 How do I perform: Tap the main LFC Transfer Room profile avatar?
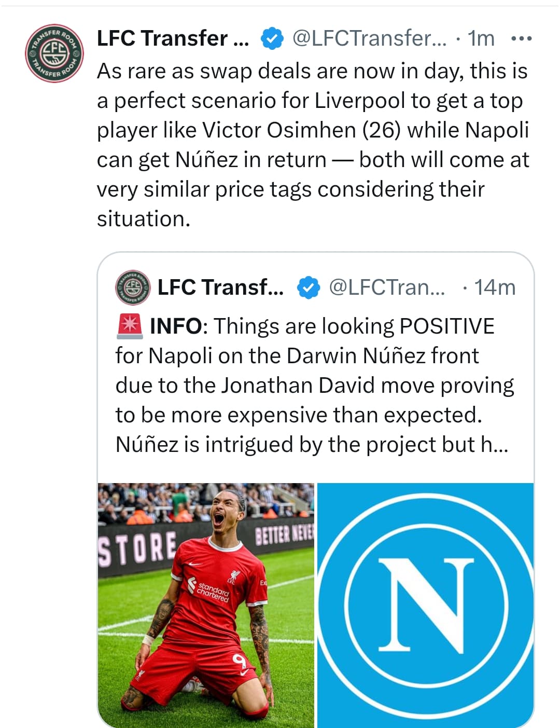click(54, 53)
